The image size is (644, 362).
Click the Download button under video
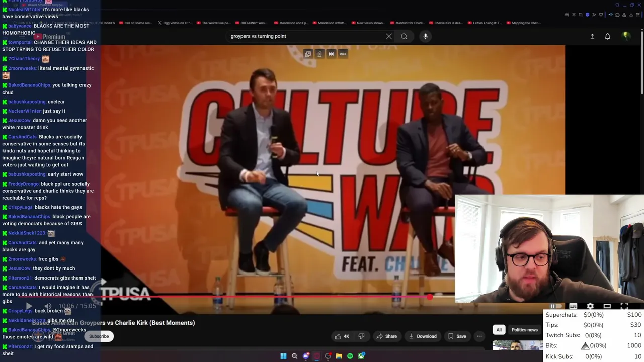coord(422,336)
